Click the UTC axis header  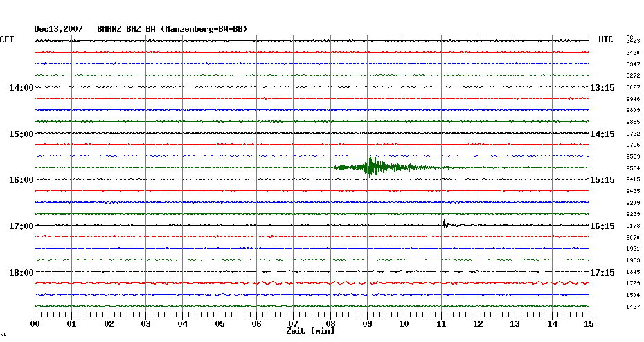605,39
